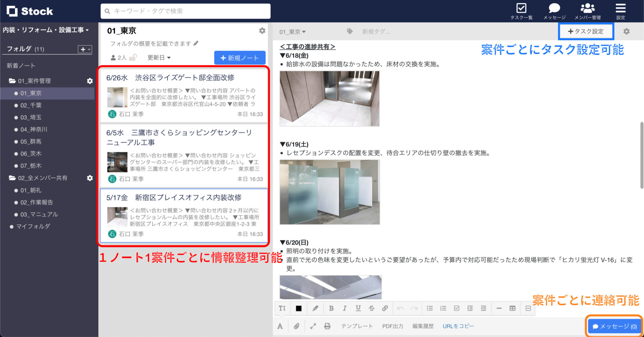644x337 pixels.
Task: Click the collapse block icon in toolbar
Action: coord(528,308)
